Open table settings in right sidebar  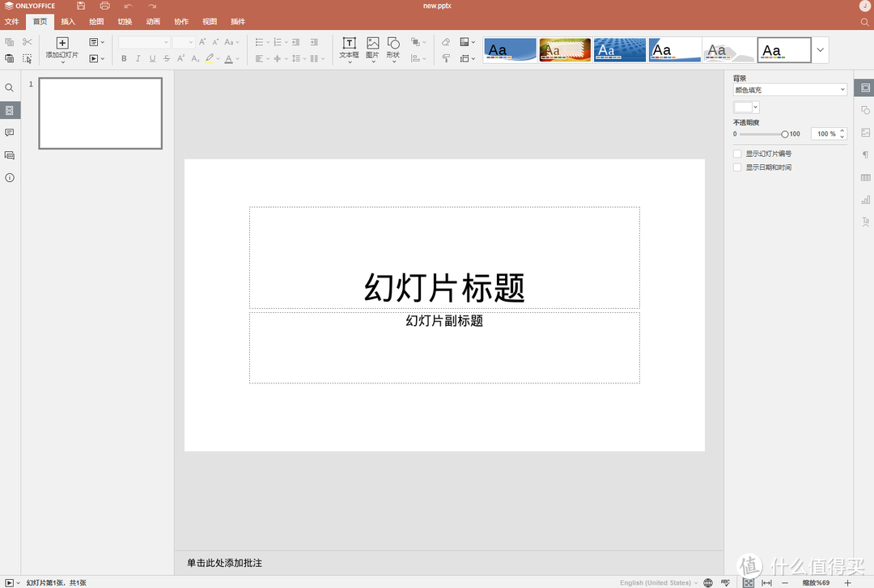(865, 177)
